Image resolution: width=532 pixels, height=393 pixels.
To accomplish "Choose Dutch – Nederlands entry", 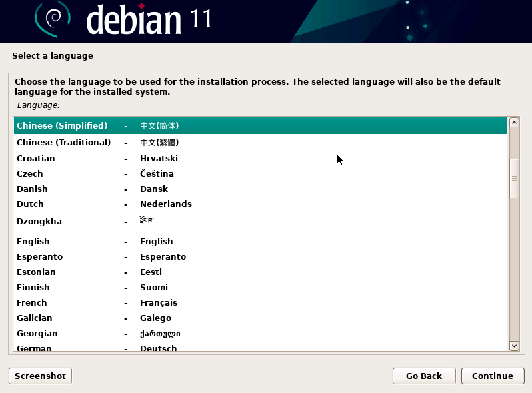I will coord(261,204).
